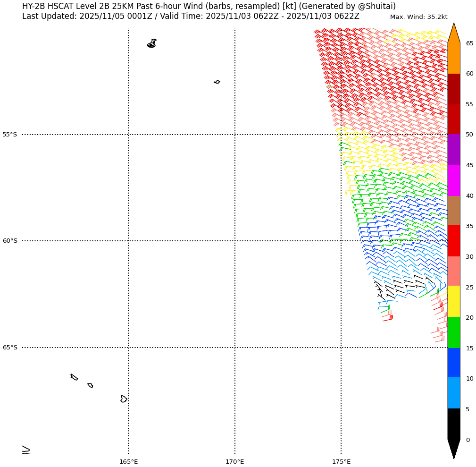This screenshot has width=476, height=467.
Task: Select the yellow 20-25 kt colorbar segment
Action: coord(453,301)
